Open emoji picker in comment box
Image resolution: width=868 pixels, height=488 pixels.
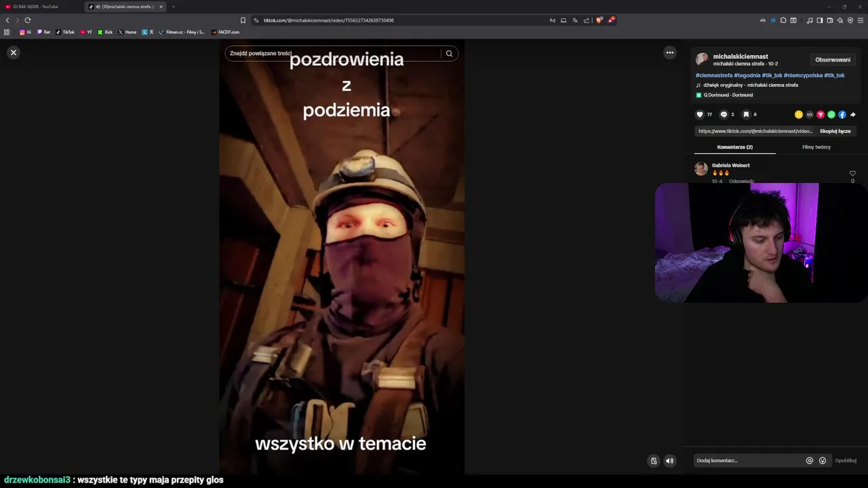[823, 460]
